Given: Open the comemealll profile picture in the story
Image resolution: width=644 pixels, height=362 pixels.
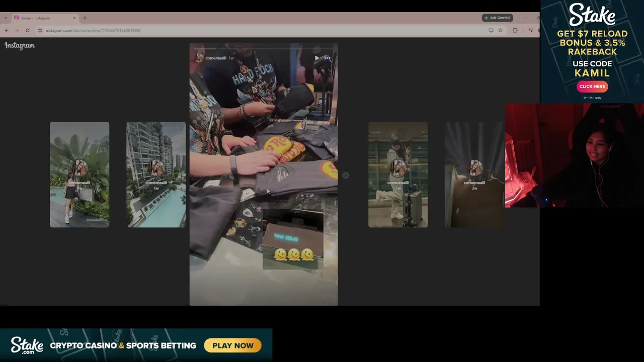Looking at the screenshot, I should coord(199,58).
